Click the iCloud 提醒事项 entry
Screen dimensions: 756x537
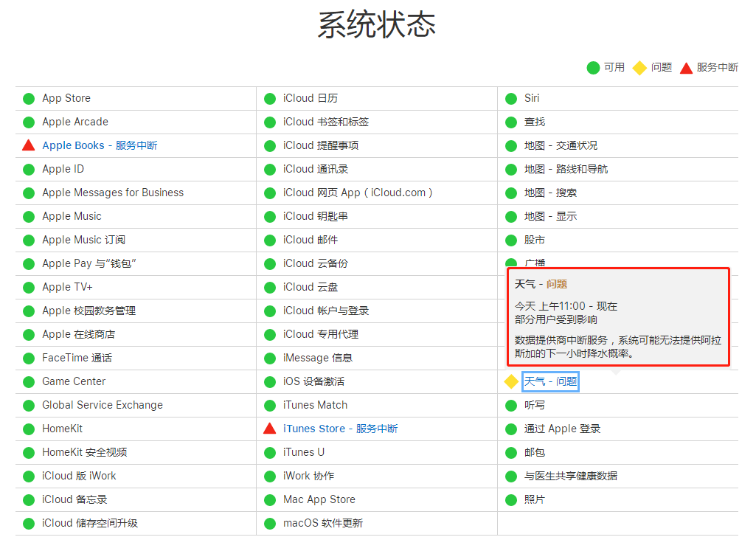pos(321,145)
